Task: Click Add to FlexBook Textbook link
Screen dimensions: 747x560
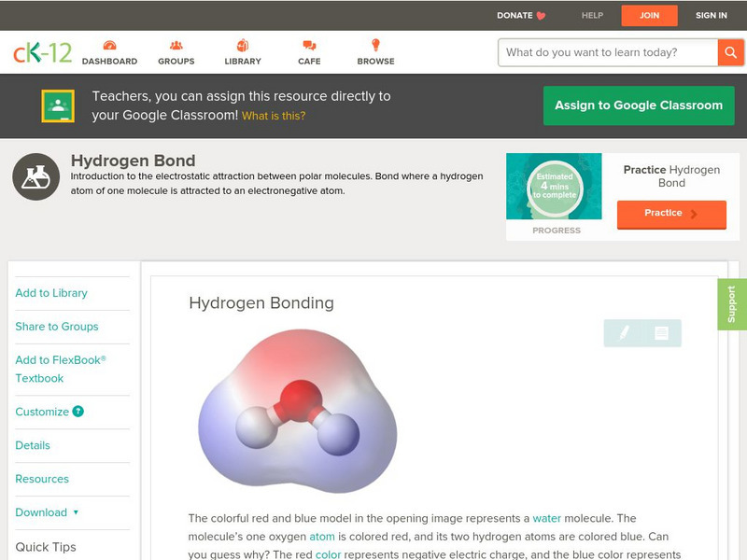Action: pyautogui.click(x=61, y=369)
